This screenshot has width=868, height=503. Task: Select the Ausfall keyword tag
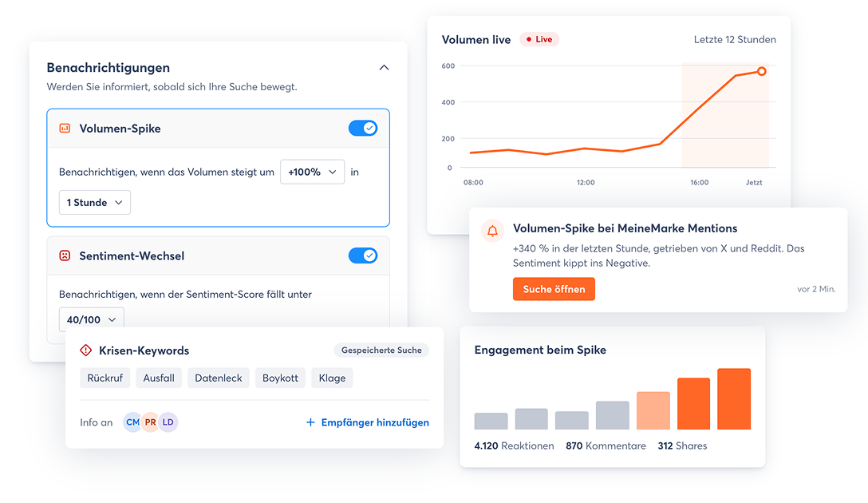tap(159, 378)
